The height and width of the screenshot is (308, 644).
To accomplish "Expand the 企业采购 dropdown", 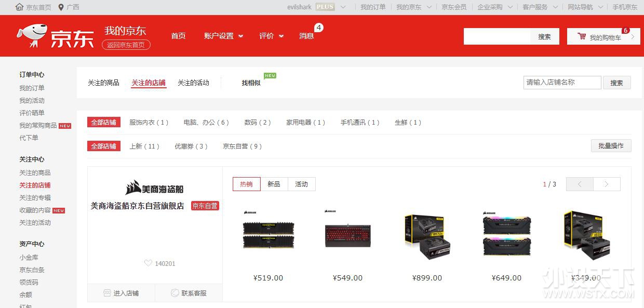I will pyautogui.click(x=495, y=7).
